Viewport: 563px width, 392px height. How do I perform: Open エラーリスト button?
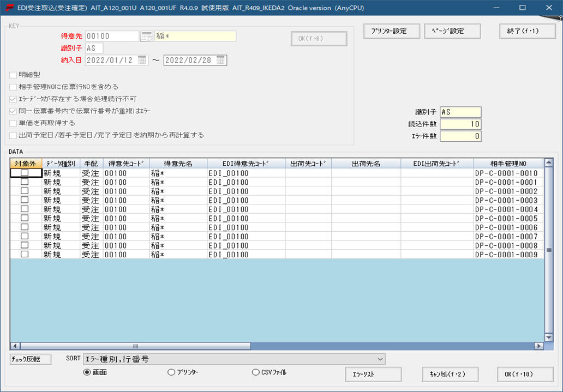[373, 374]
